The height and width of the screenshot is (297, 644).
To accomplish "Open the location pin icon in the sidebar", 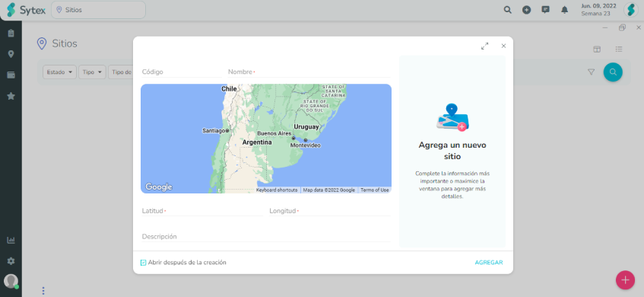I will 11,54.
